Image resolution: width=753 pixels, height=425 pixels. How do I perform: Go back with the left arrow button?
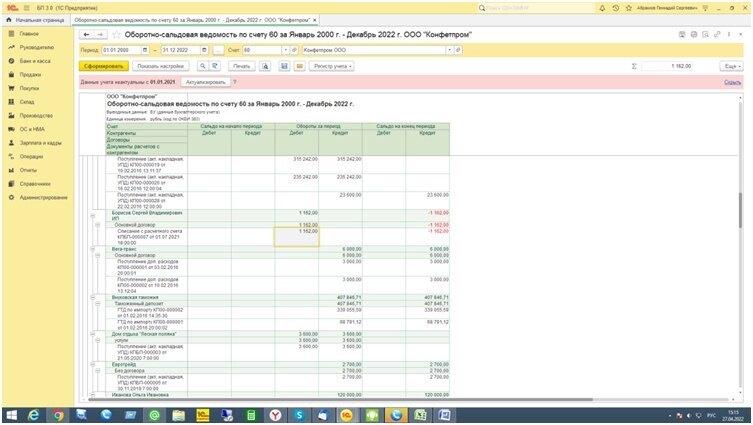(86, 35)
